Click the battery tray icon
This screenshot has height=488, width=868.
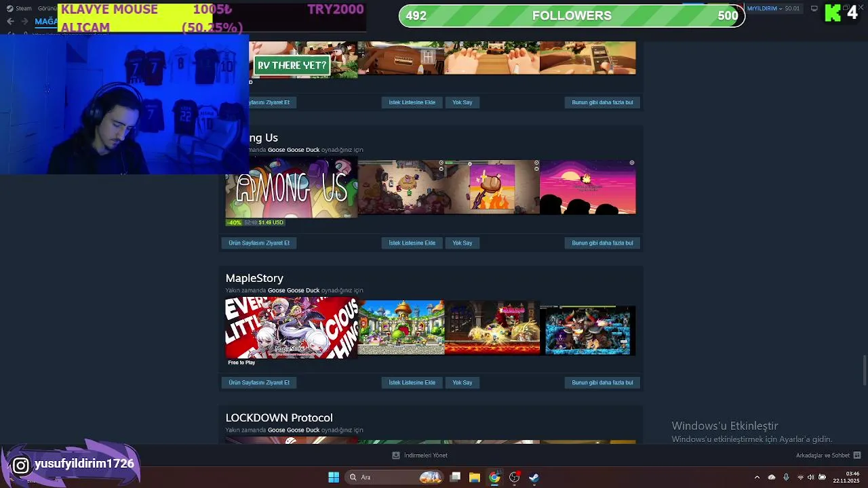click(823, 477)
